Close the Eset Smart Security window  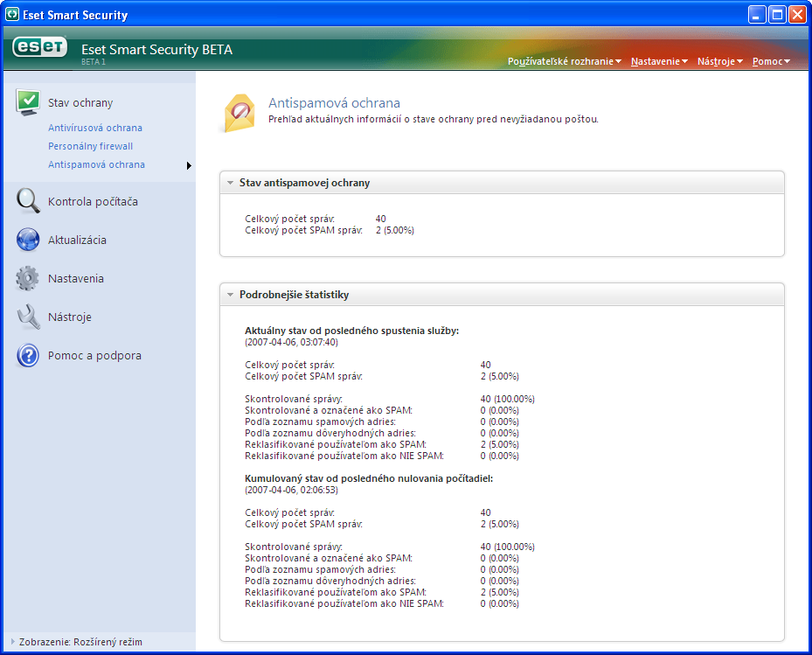[x=797, y=15]
